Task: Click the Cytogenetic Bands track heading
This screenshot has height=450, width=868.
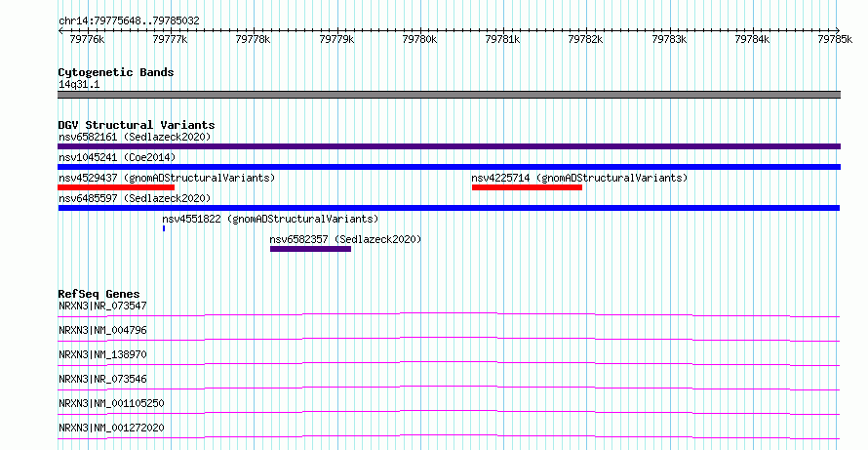Action: 116,72
